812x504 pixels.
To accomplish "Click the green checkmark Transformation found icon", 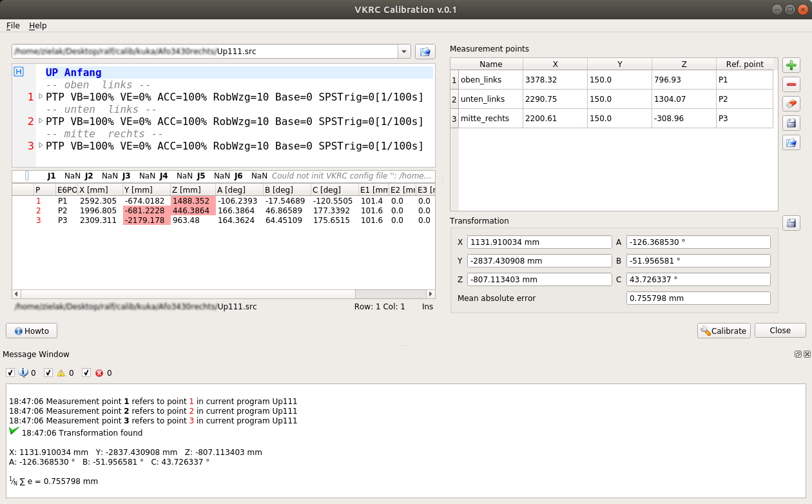I will [x=14, y=431].
